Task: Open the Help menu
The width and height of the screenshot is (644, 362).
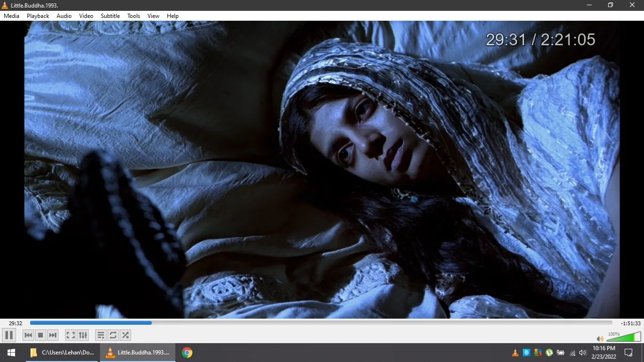Action: [173, 16]
